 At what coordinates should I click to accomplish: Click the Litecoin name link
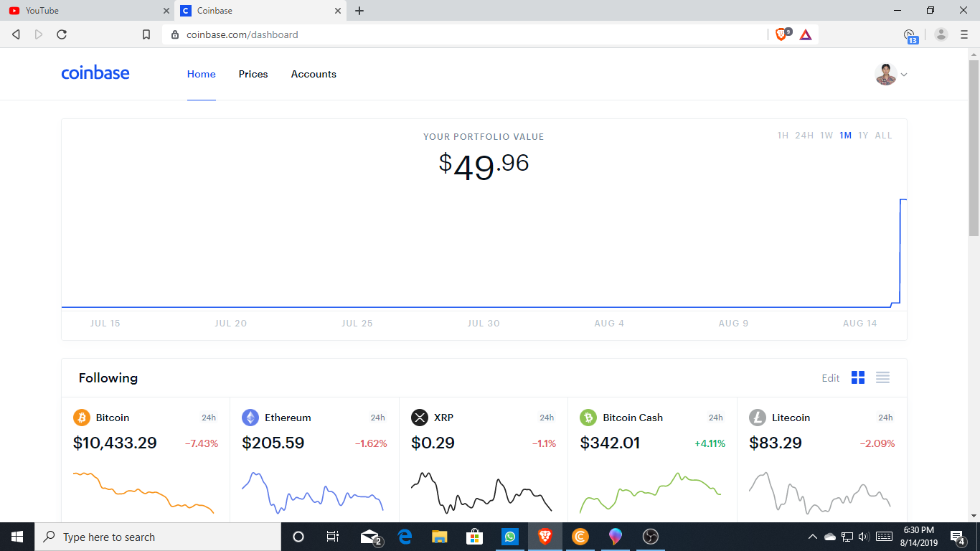[791, 418]
